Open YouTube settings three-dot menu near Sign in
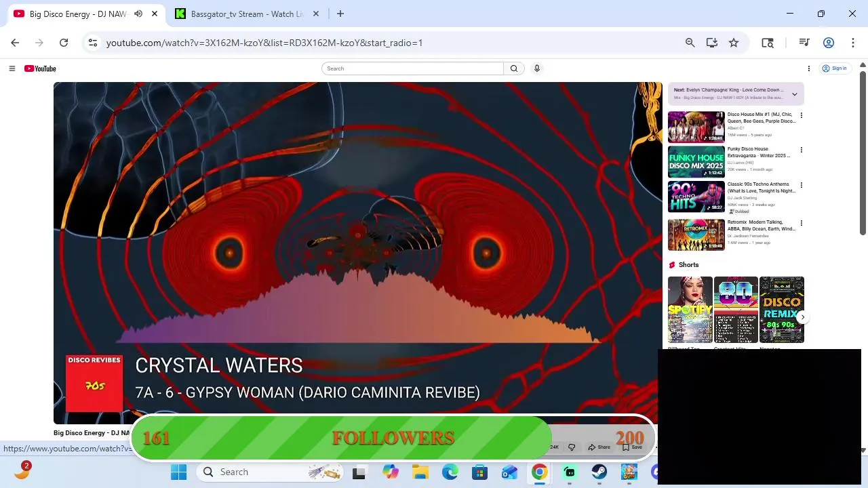 pyautogui.click(x=808, y=68)
